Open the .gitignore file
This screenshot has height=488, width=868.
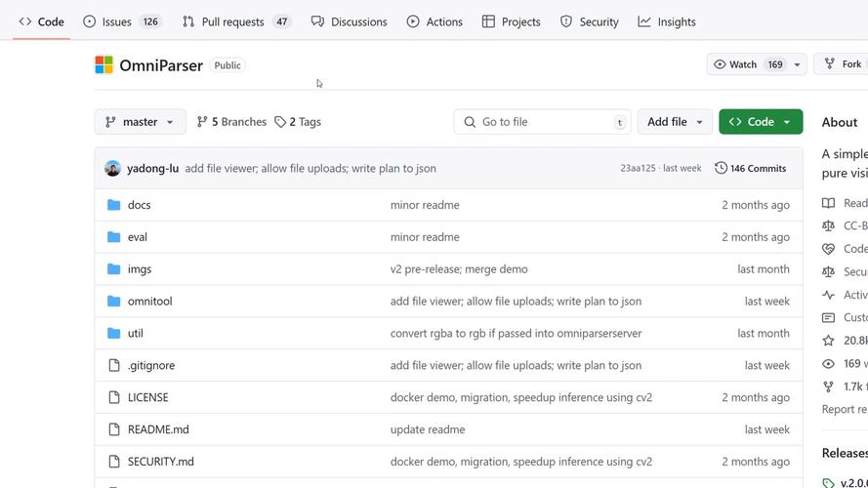[x=151, y=365]
